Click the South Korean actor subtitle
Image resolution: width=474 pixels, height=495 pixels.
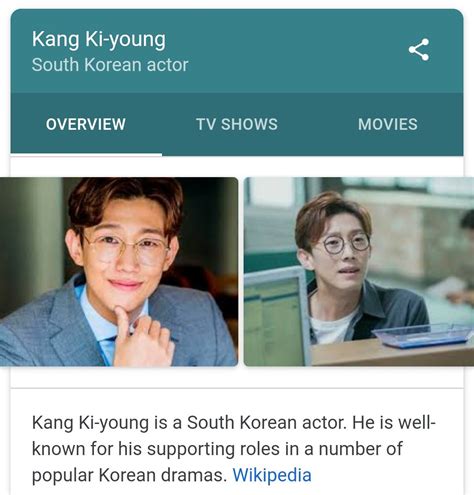point(110,65)
